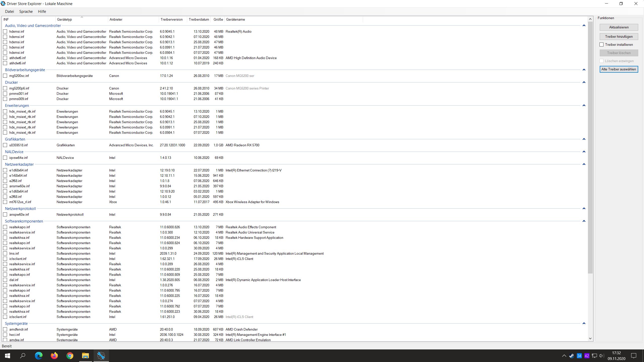Open the Start menu
644x362 pixels.
click(x=8, y=356)
